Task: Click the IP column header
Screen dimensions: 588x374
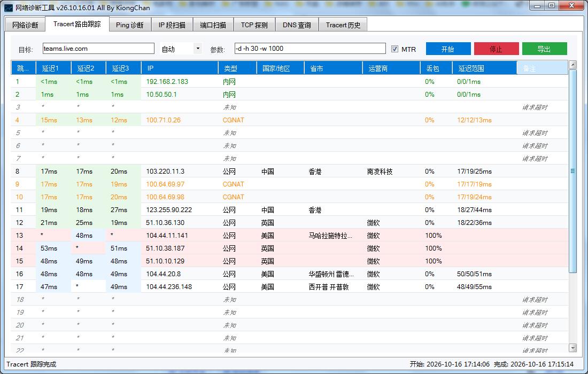Action: [180, 68]
